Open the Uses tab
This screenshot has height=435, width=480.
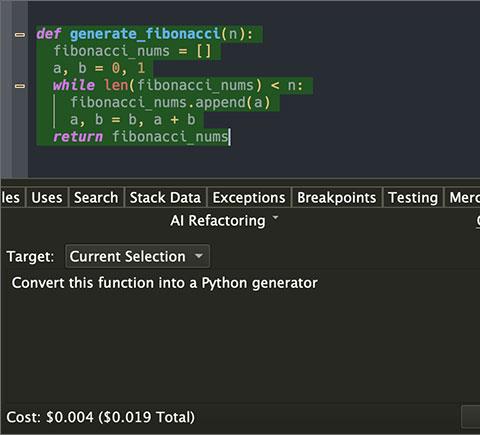click(x=47, y=198)
